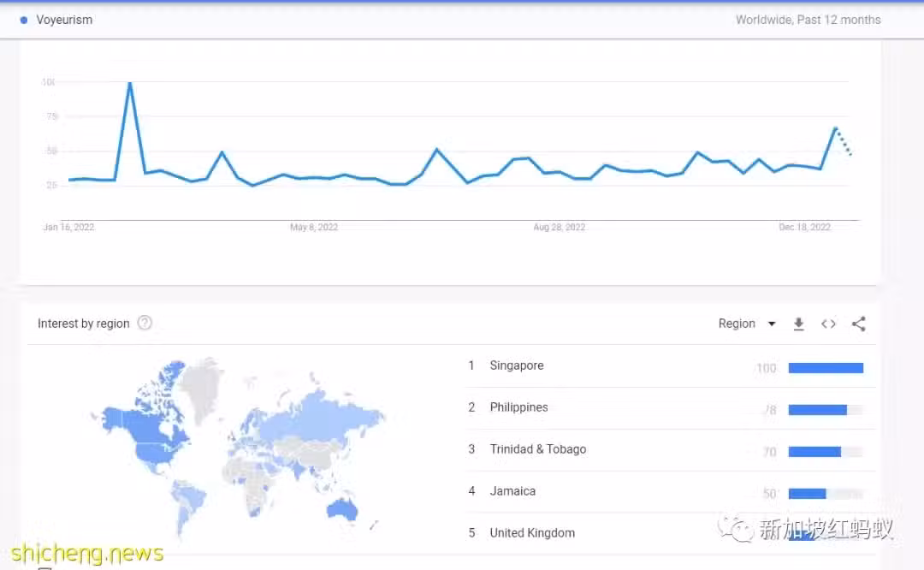Click the Singapore 100 value bar

click(825, 368)
